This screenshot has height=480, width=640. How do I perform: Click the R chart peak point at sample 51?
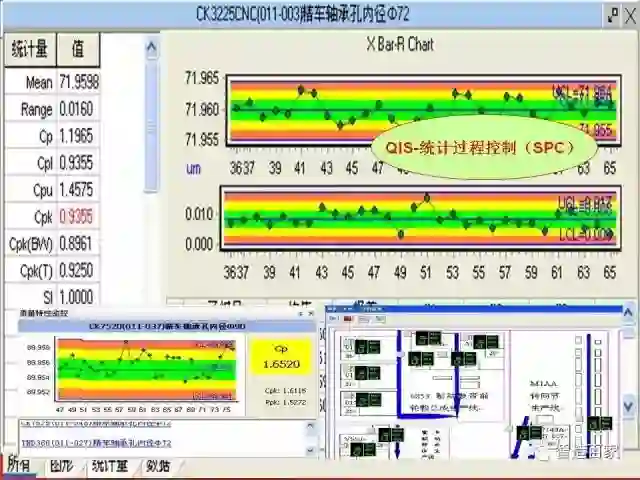(427, 198)
